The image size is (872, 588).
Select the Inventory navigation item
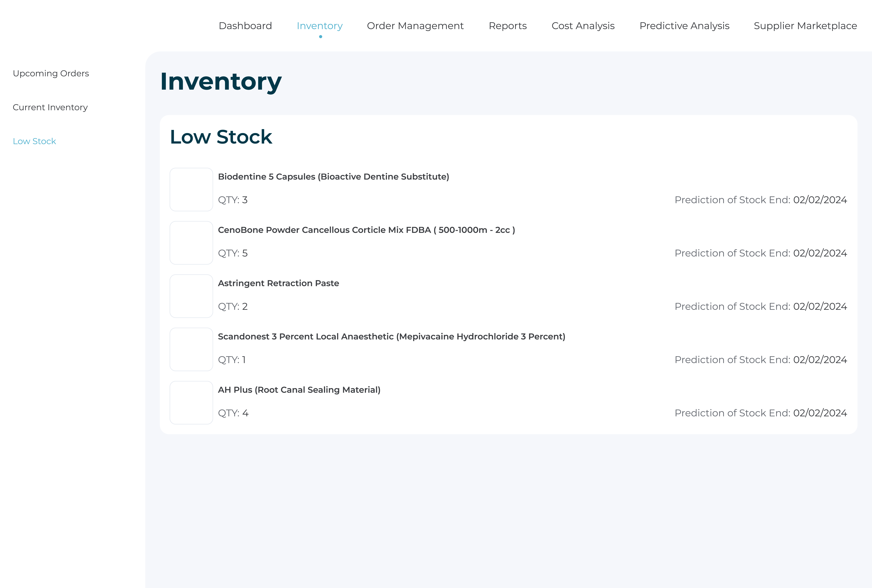click(x=319, y=25)
